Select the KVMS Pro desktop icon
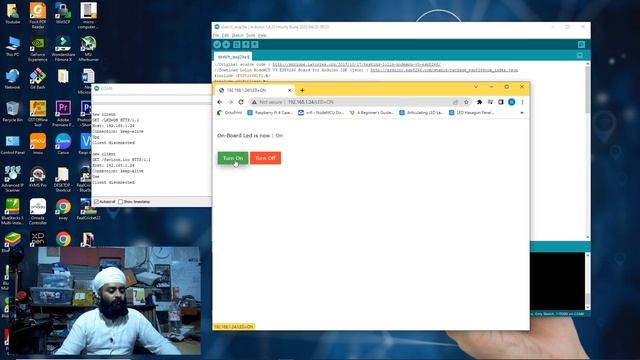The image size is (640, 360). pyautogui.click(x=38, y=177)
